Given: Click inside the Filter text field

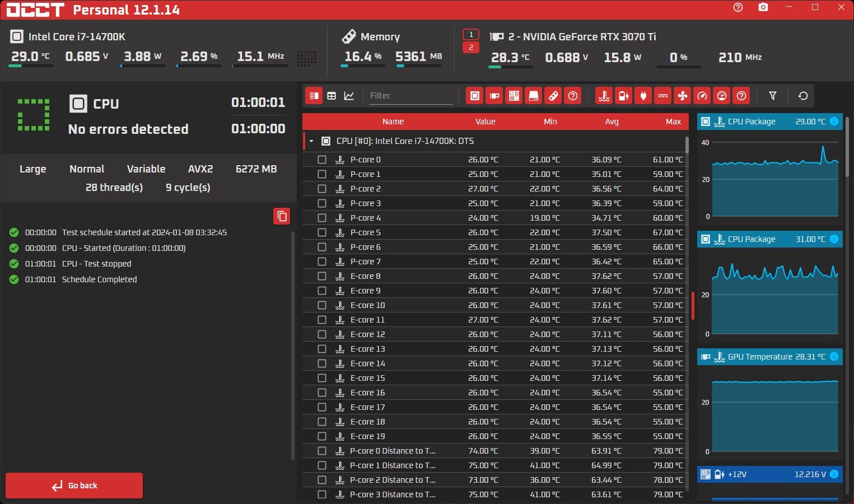Looking at the screenshot, I should pos(410,96).
